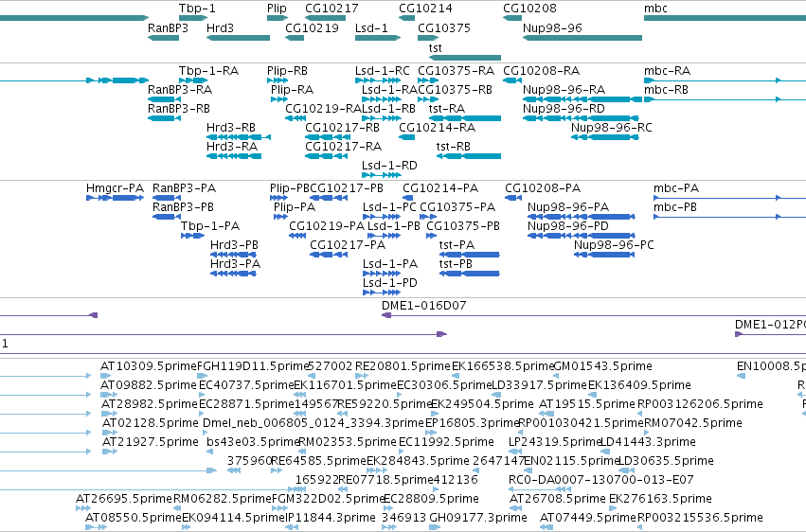Viewport: 806px width, 532px height.
Task: Click transcript label Tbp-1-RA
Action: [x=208, y=70]
